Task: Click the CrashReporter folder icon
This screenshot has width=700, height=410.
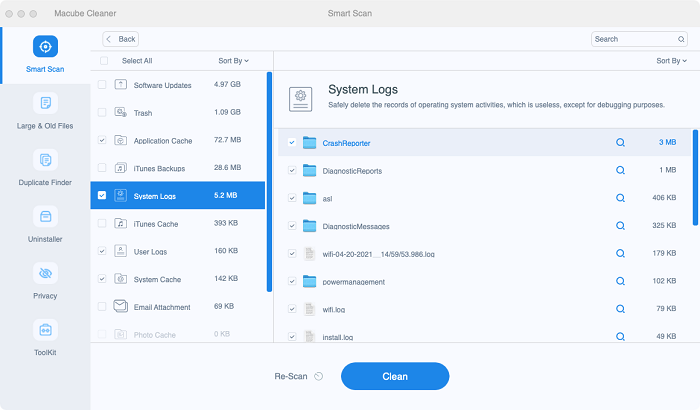Action: click(x=309, y=142)
